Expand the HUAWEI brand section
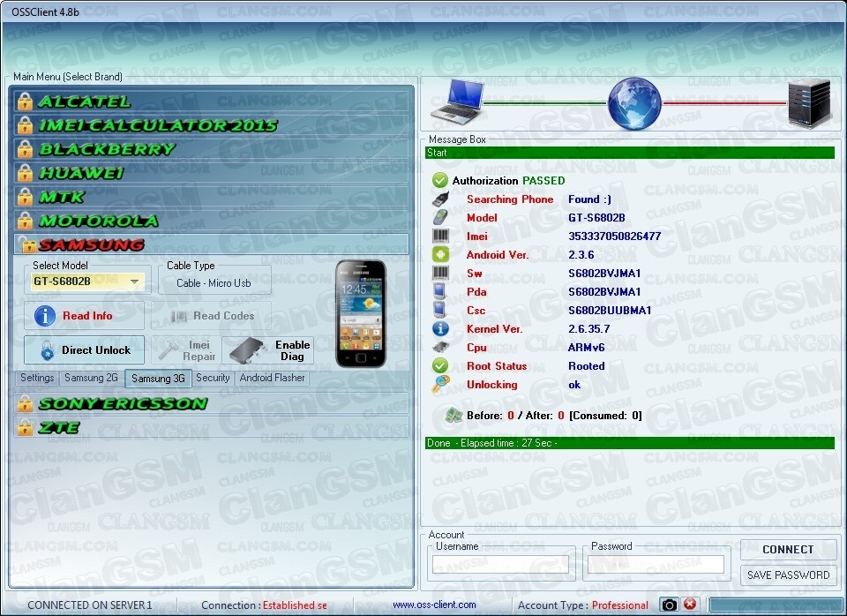Screen dimensions: 847x616 tap(211, 173)
